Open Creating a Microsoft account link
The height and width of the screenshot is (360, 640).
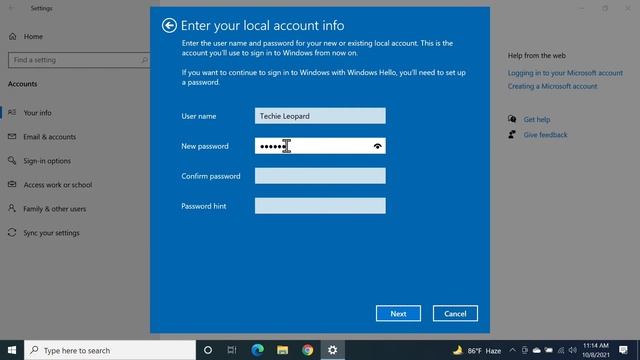pos(553,86)
